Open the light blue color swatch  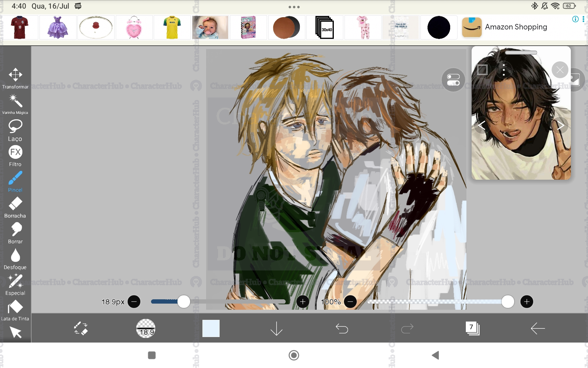tap(211, 328)
